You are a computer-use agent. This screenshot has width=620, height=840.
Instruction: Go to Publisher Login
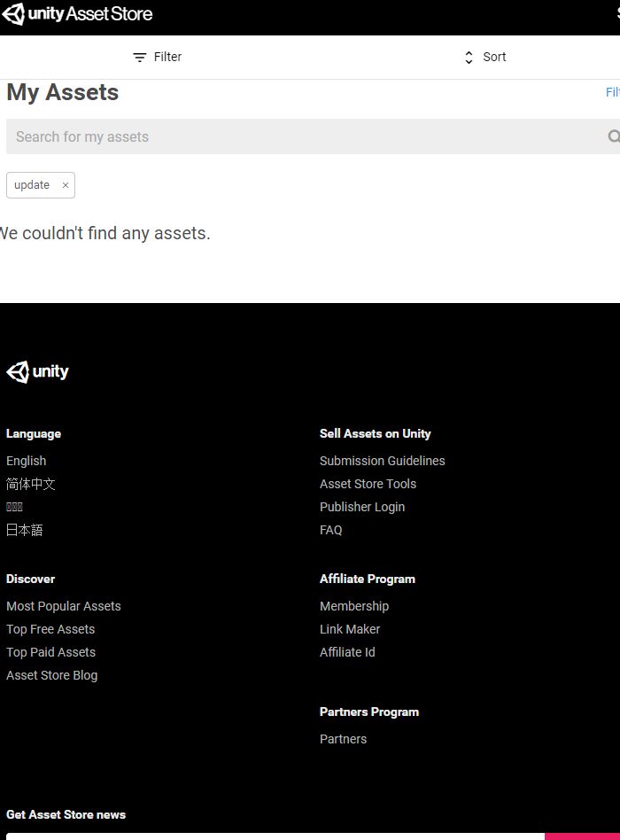[362, 507]
